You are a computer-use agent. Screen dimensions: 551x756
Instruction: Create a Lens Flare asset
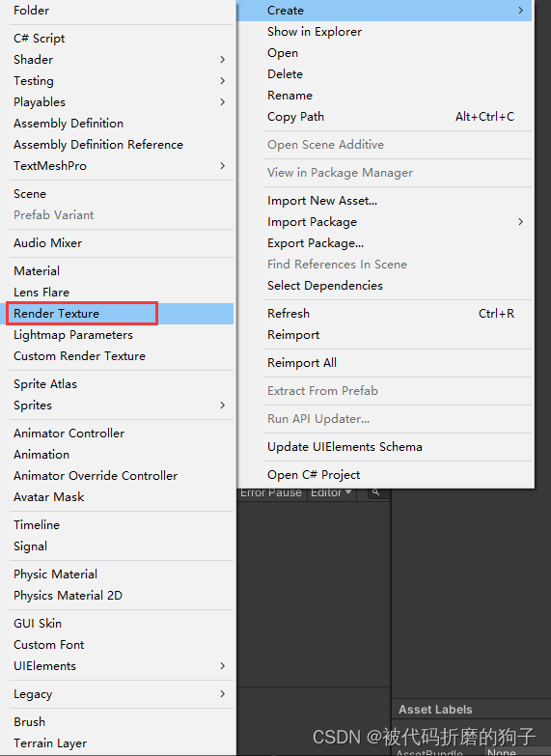point(119,293)
